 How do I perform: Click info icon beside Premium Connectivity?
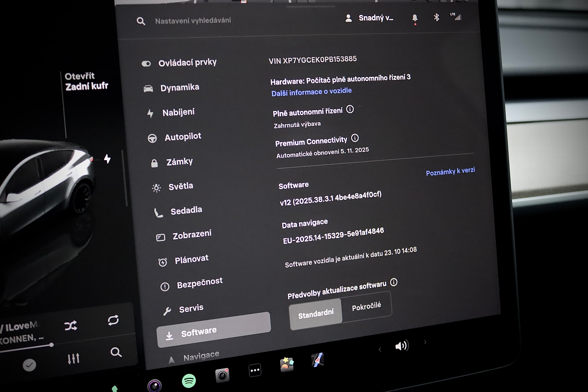tap(355, 138)
